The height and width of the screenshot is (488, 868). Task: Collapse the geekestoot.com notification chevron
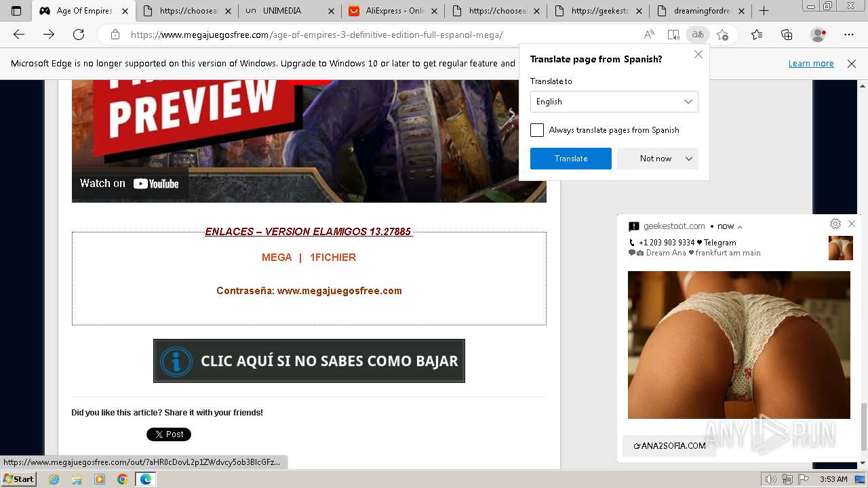point(740,227)
